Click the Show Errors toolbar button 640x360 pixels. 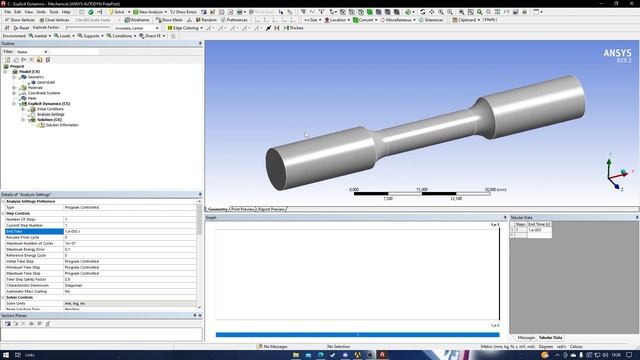pyautogui.click(x=183, y=12)
